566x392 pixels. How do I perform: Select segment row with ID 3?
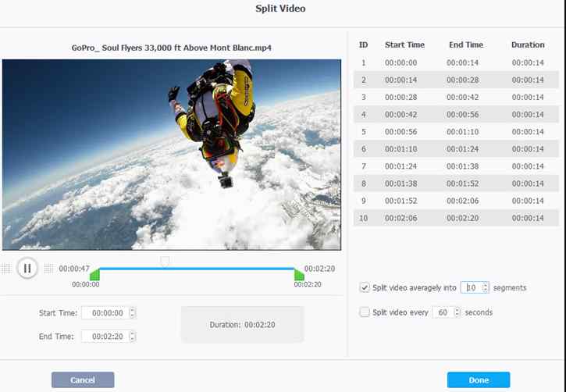tap(456, 97)
